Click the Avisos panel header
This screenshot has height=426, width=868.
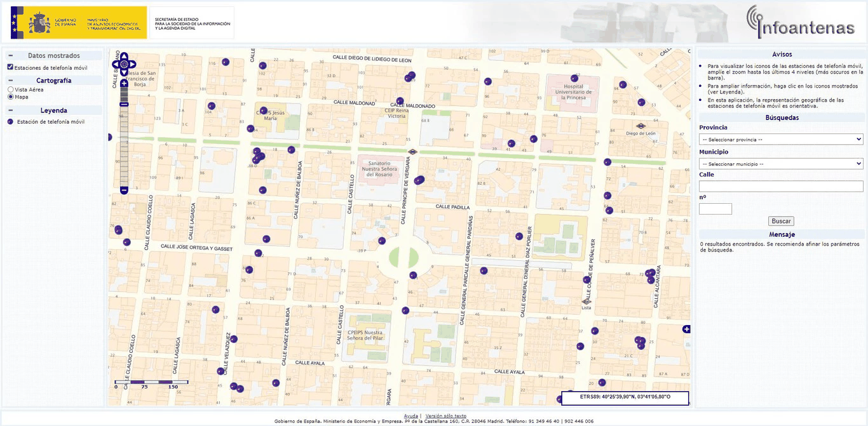click(x=782, y=55)
